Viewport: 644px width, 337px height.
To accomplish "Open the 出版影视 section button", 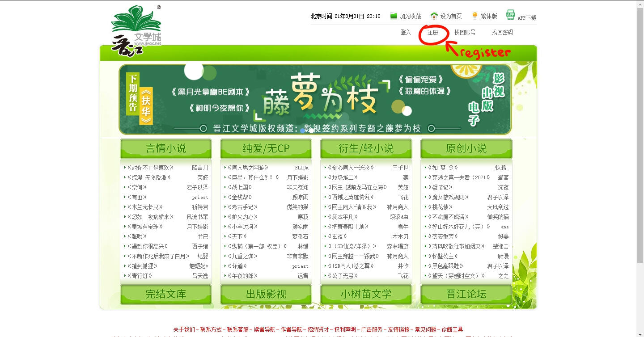I will click(266, 294).
